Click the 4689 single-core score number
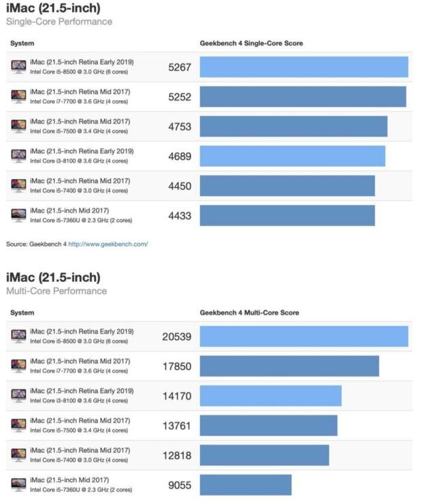422x504 pixels. coord(180,156)
